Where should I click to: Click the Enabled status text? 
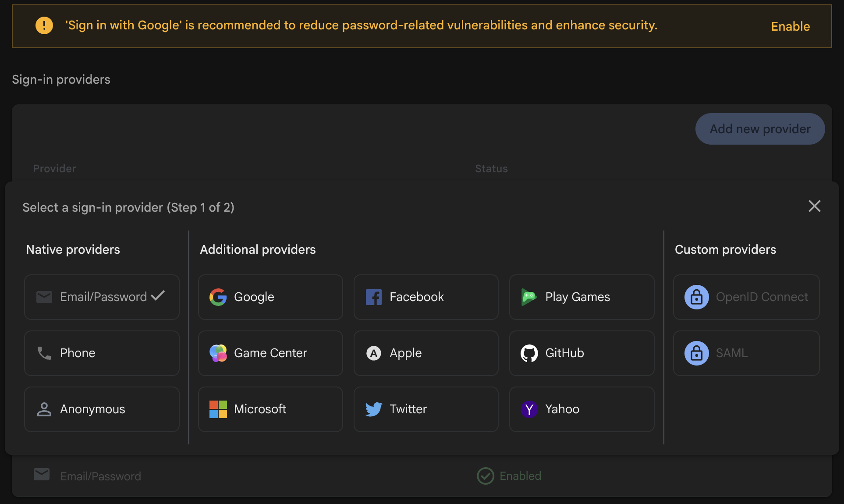click(x=520, y=476)
